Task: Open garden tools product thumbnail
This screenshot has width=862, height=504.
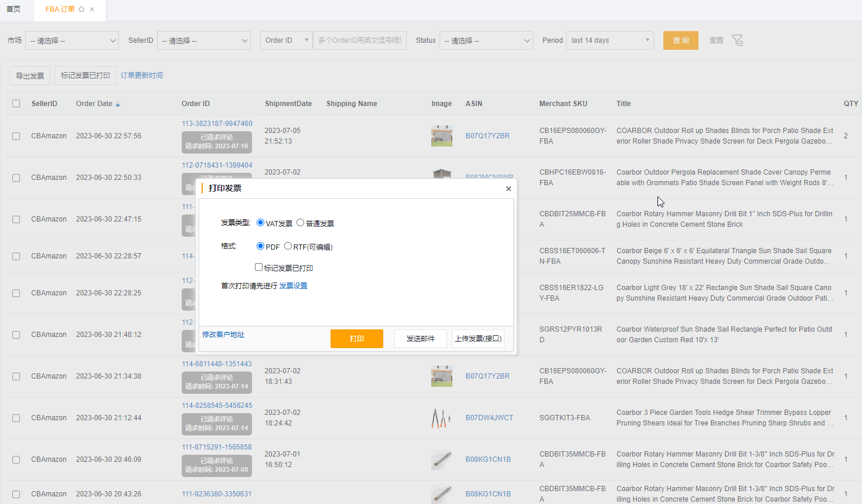Action: [x=441, y=418]
